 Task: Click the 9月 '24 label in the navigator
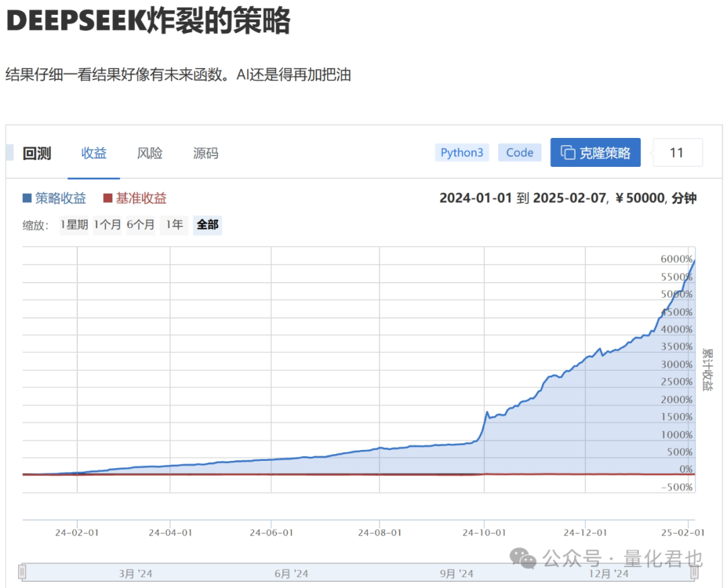click(x=456, y=574)
